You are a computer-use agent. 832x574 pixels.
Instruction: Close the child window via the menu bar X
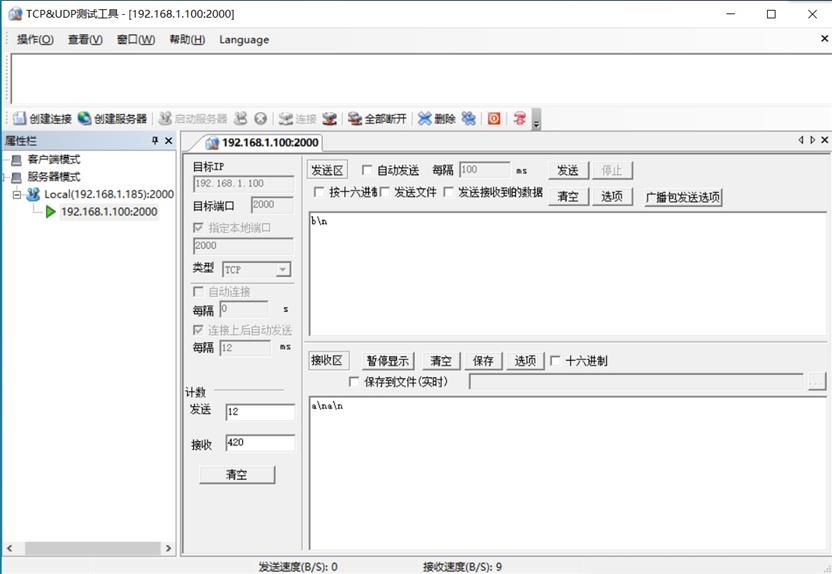tap(825, 39)
